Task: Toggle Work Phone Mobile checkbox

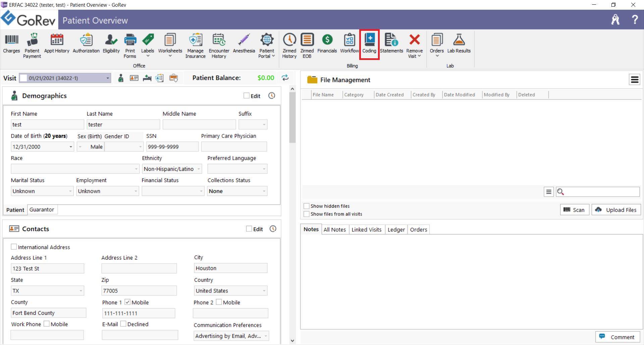Action: (47, 324)
